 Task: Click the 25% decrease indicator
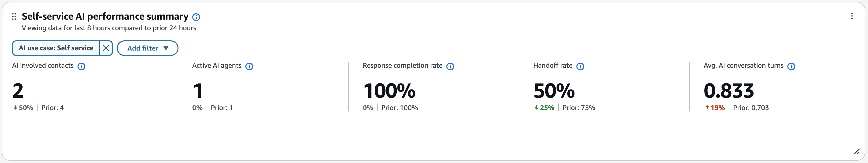543,107
